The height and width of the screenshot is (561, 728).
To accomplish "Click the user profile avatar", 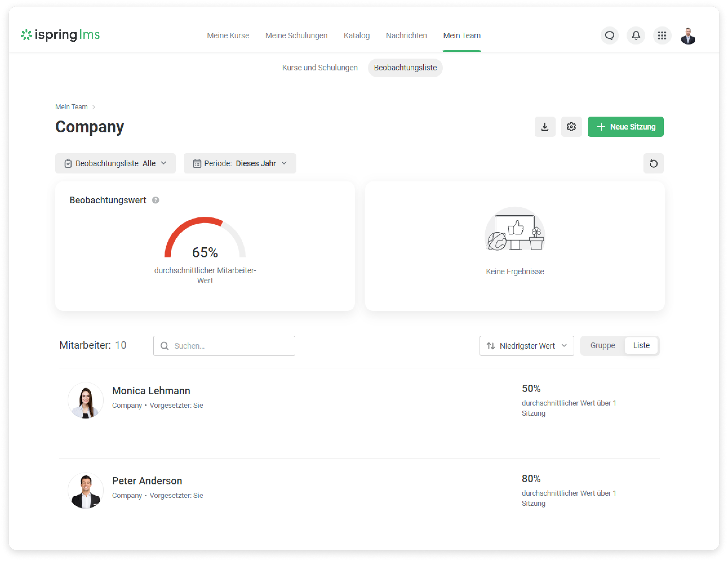I will coord(688,36).
